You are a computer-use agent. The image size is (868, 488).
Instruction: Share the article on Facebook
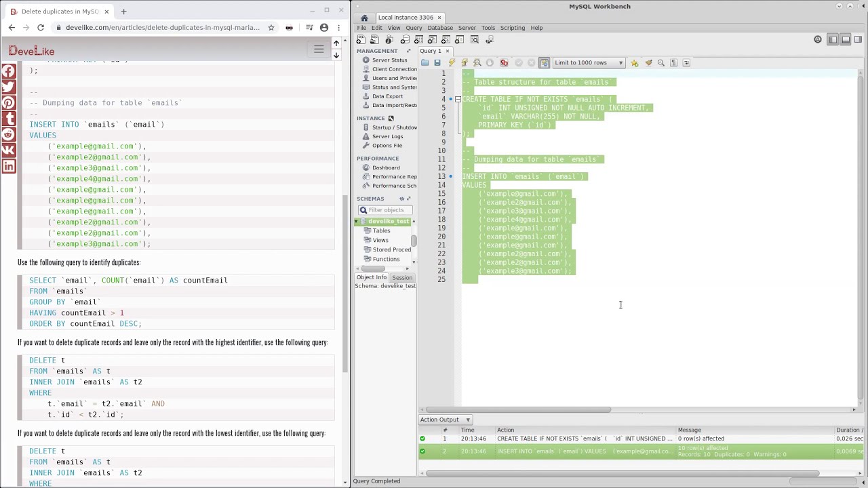pos(8,71)
